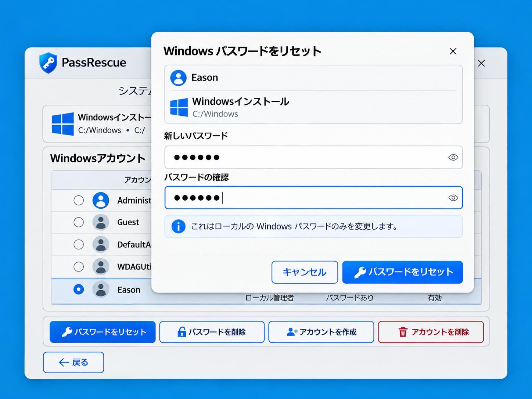Close the Windows パスワードをリセット dialog
This screenshot has width=532, height=399.
click(453, 51)
